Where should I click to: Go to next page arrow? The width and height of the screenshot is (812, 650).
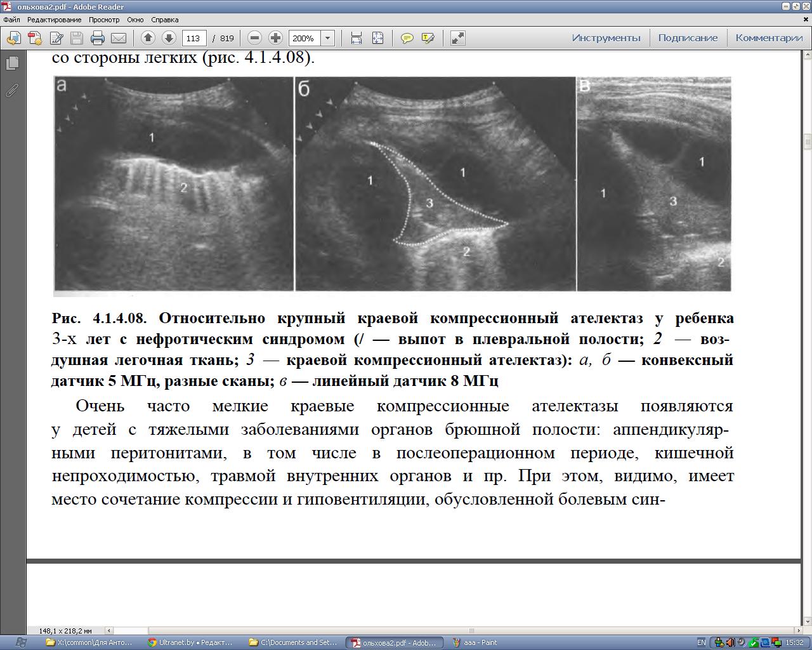(x=169, y=38)
